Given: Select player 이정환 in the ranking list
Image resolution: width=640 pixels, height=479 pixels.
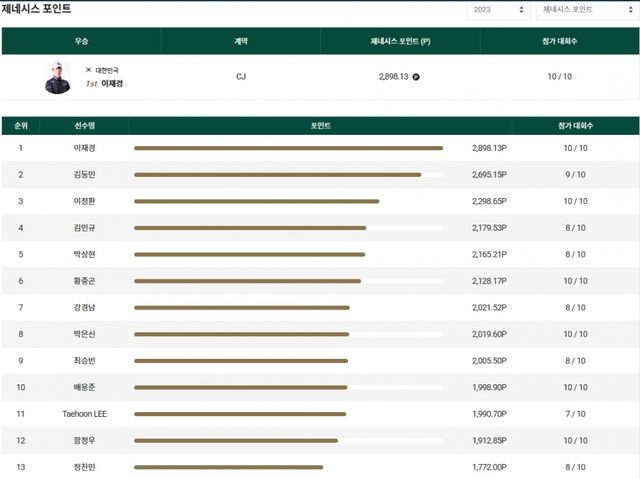Looking at the screenshot, I should click(85, 201).
